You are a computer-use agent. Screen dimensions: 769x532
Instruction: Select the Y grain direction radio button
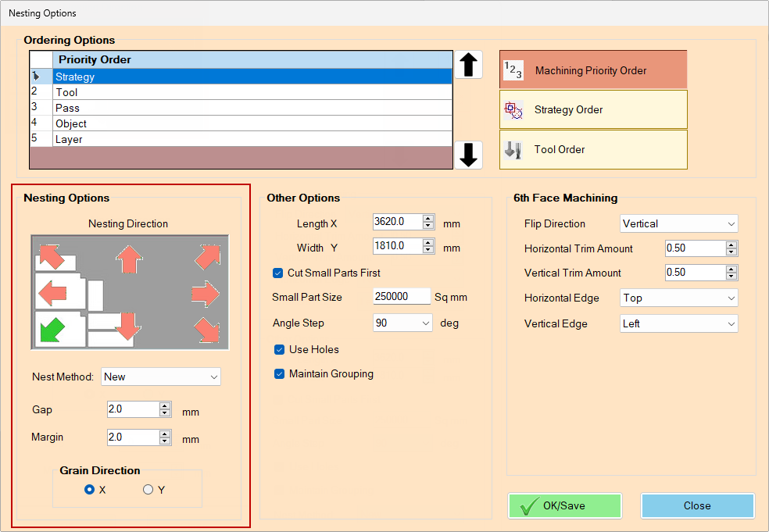click(x=148, y=490)
